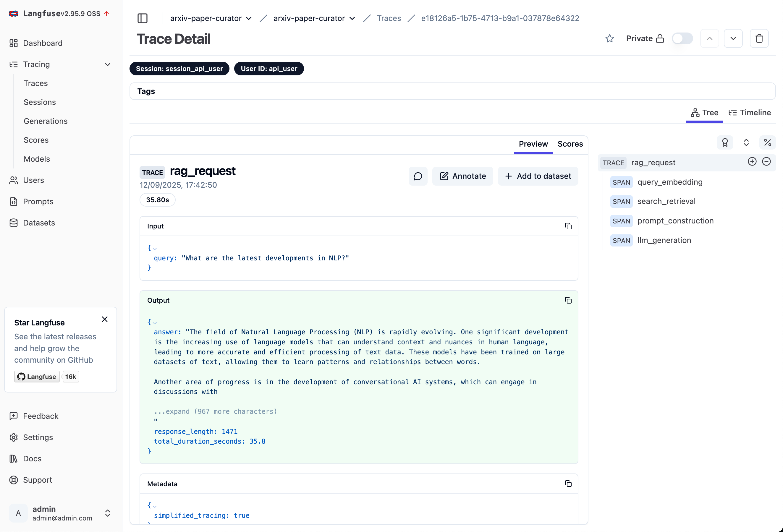
Task: Click the Annotate button
Action: [x=462, y=176]
